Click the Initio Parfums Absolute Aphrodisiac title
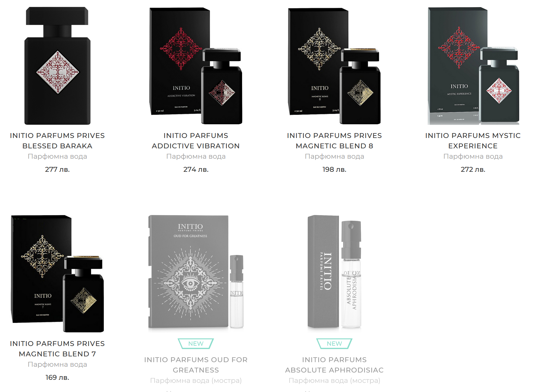Screen dimensions: 539x392 (x=334, y=365)
